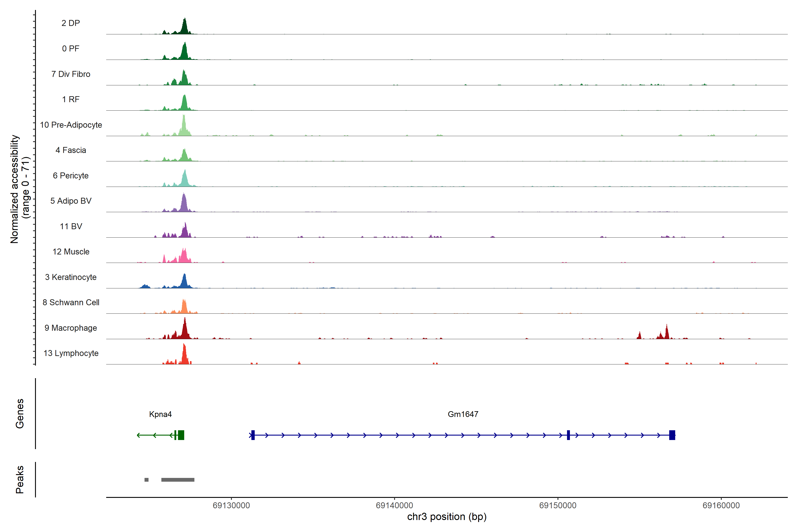Click the middle Gm1647 exon block
Image resolution: width=798 pixels, height=532 pixels.
point(568,435)
